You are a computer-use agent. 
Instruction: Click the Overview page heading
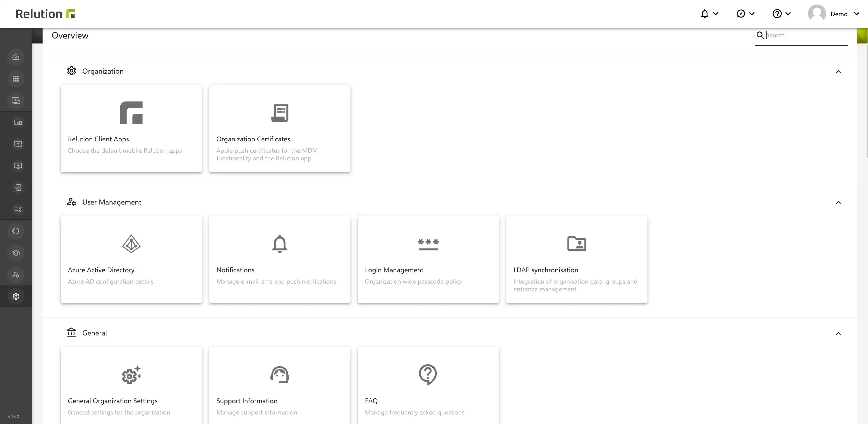click(70, 36)
